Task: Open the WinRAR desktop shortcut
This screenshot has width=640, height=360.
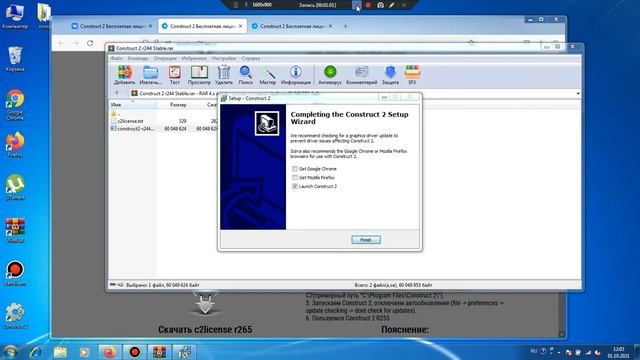Action: [x=15, y=230]
